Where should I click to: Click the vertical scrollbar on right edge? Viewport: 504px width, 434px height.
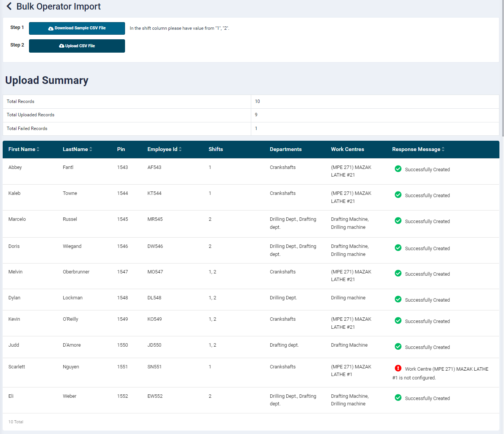coord(503,69)
